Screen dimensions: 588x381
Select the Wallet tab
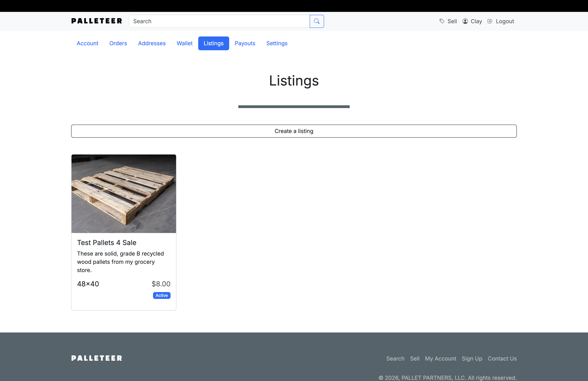pyautogui.click(x=184, y=43)
